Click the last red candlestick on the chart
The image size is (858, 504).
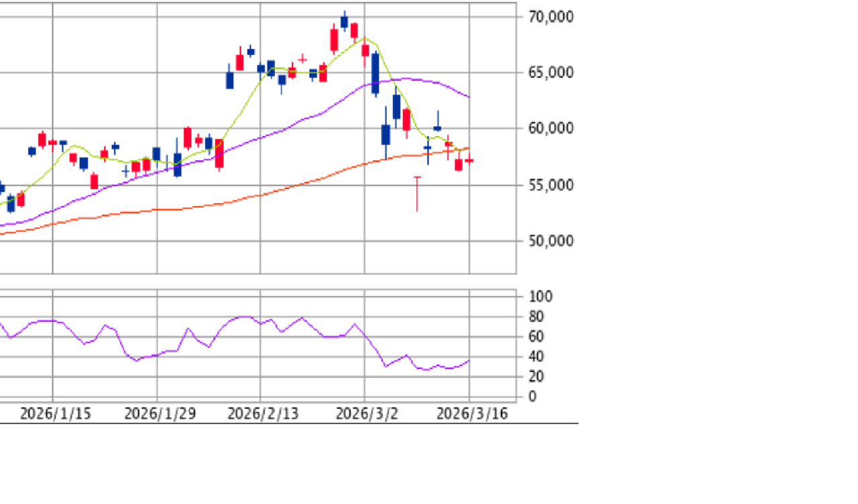point(469,161)
